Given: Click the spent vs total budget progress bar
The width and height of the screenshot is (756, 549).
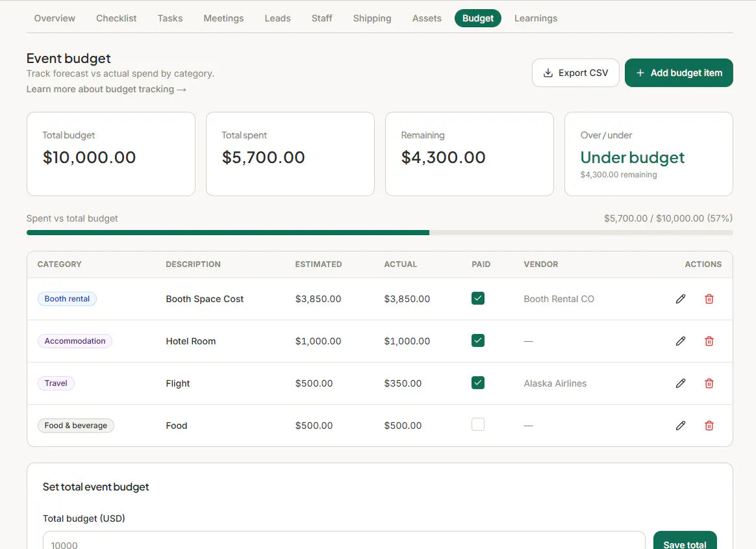Looking at the screenshot, I should [380, 233].
